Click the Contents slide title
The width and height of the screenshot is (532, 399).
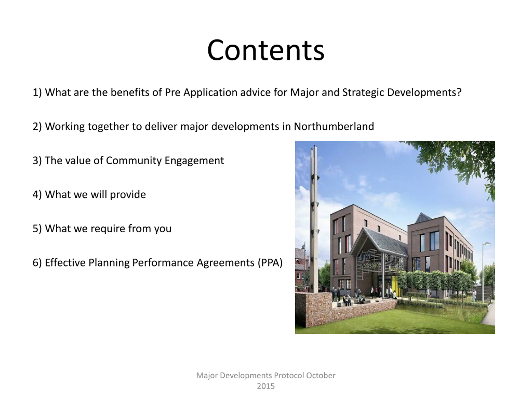tap(266, 50)
